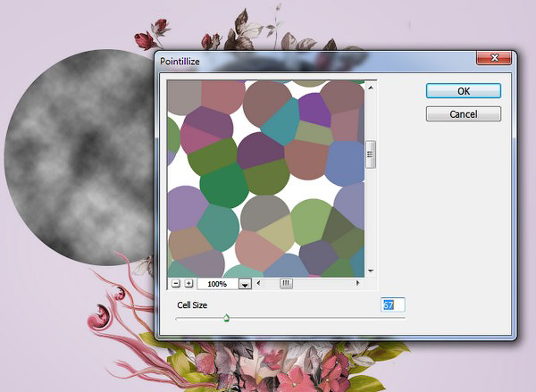Click the horizontal scrollbar thumb in preview

[x=286, y=283]
